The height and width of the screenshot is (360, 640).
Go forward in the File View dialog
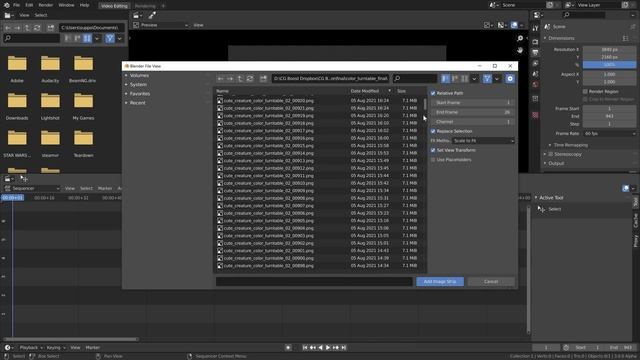point(230,78)
